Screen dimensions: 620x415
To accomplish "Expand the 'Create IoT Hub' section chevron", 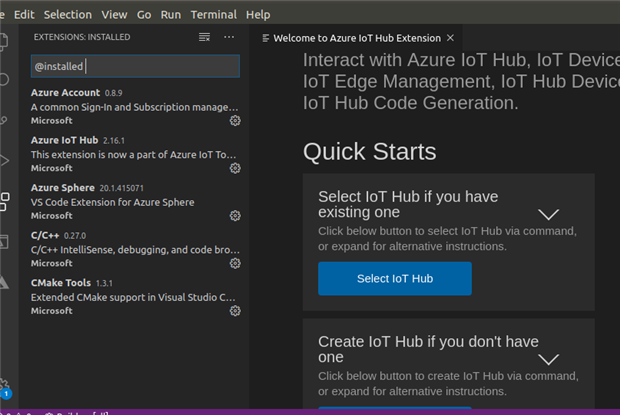I will click(x=548, y=359).
